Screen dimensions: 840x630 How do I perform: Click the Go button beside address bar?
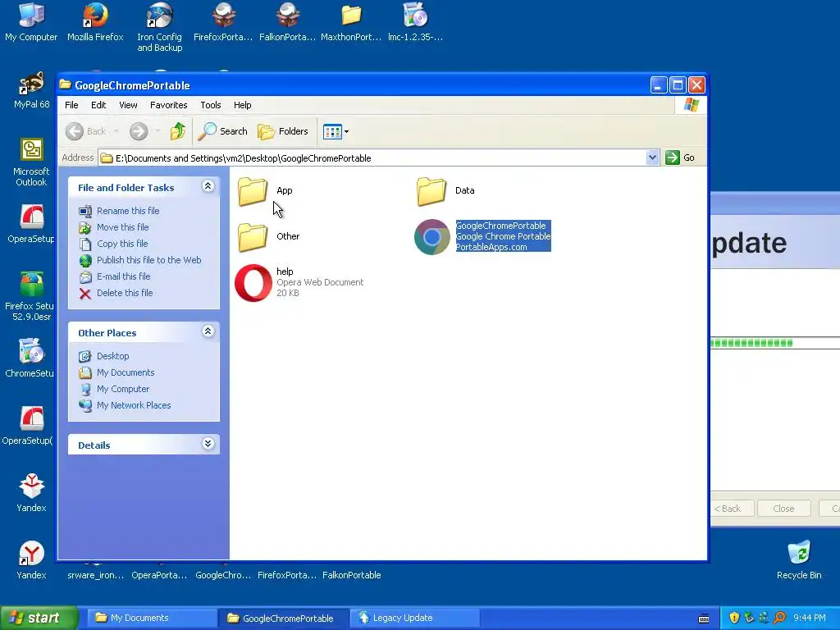pyautogui.click(x=680, y=157)
